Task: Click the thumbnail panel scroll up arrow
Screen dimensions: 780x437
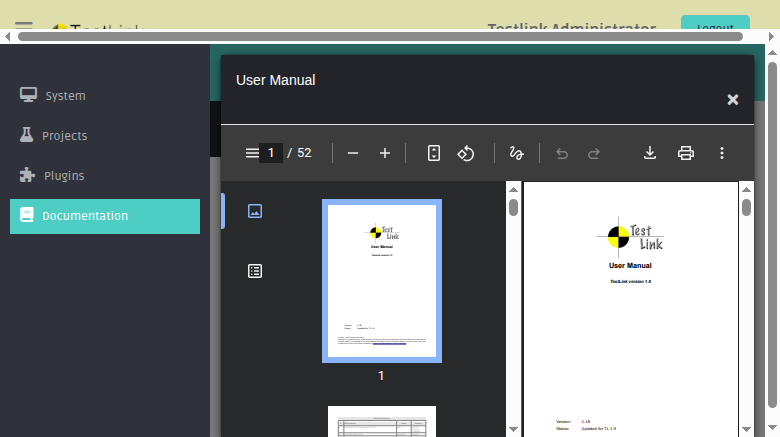Action: (x=513, y=190)
